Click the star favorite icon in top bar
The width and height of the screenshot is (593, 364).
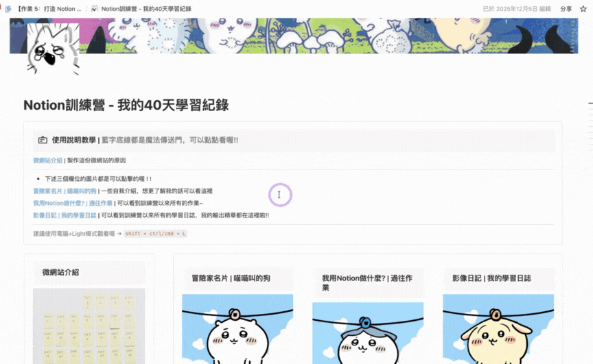pyautogui.click(x=583, y=9)
